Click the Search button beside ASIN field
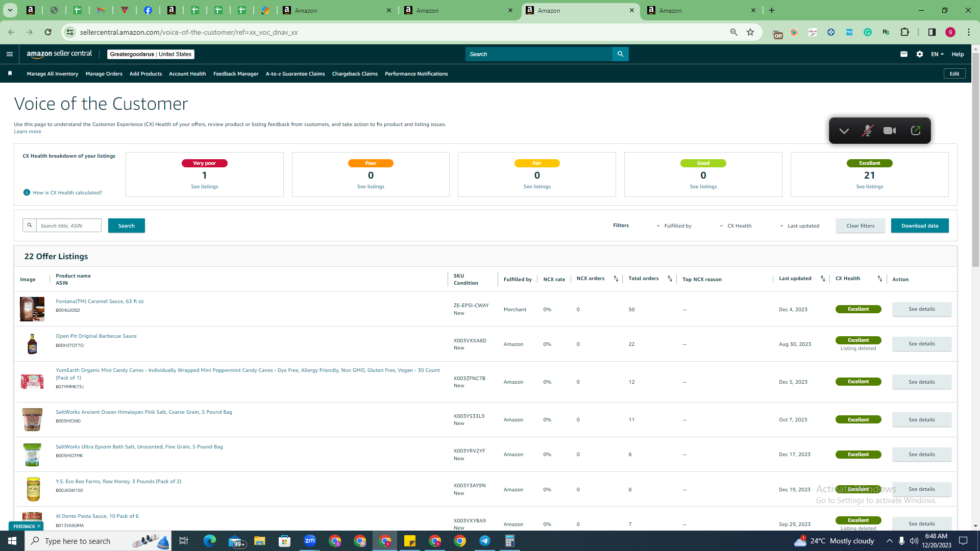Screen dimensions: 980x551 127,226
